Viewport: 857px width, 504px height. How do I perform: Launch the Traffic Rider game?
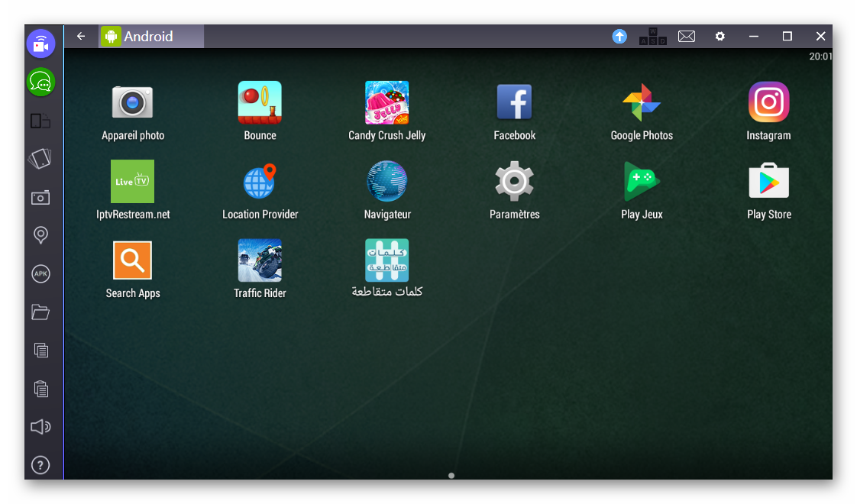(260, 260)
